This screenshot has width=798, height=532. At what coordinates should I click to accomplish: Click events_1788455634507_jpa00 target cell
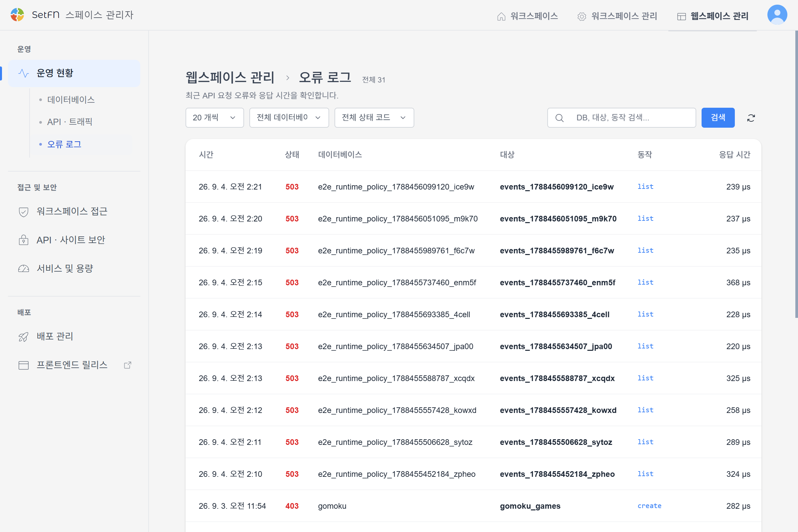pyautogui.click(x=556, y=346)
